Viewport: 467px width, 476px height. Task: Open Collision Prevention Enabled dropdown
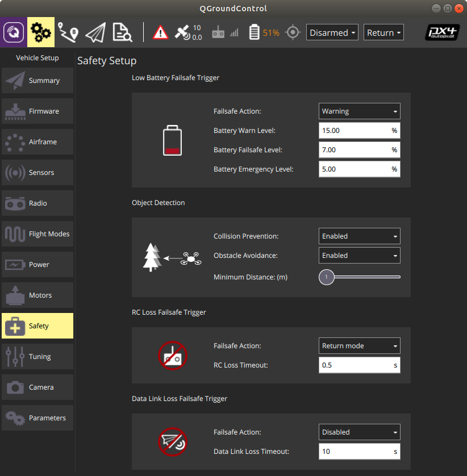[x=360, y=236]
